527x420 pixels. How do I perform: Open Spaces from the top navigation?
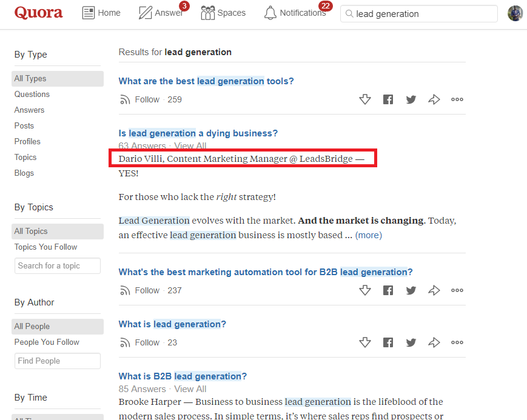(223, 13)
